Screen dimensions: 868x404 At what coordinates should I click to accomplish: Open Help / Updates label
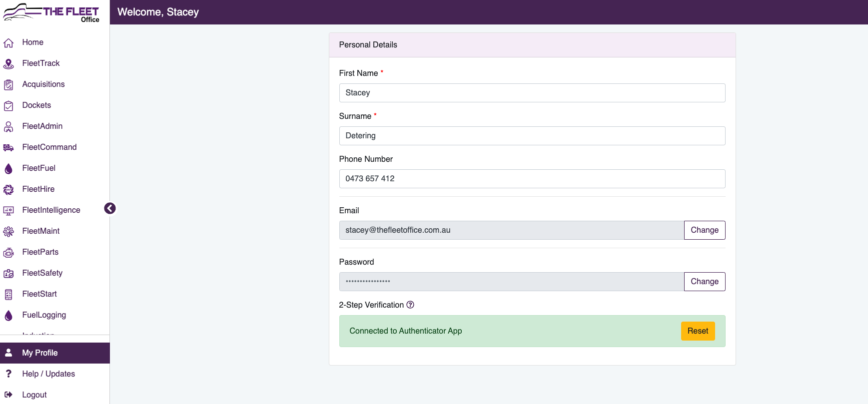coord(48,374)
